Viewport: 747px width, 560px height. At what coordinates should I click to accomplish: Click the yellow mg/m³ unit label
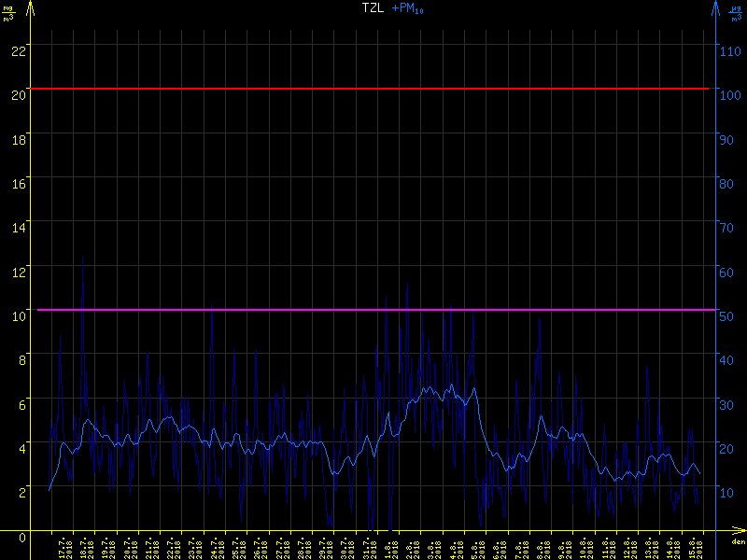tap(9, 13)
